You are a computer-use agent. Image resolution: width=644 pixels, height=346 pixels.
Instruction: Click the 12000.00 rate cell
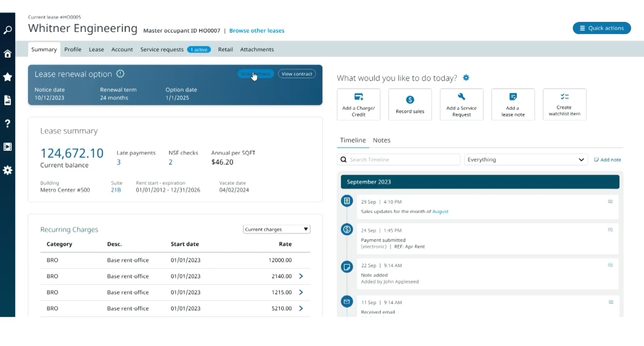[x=280, y=260]
